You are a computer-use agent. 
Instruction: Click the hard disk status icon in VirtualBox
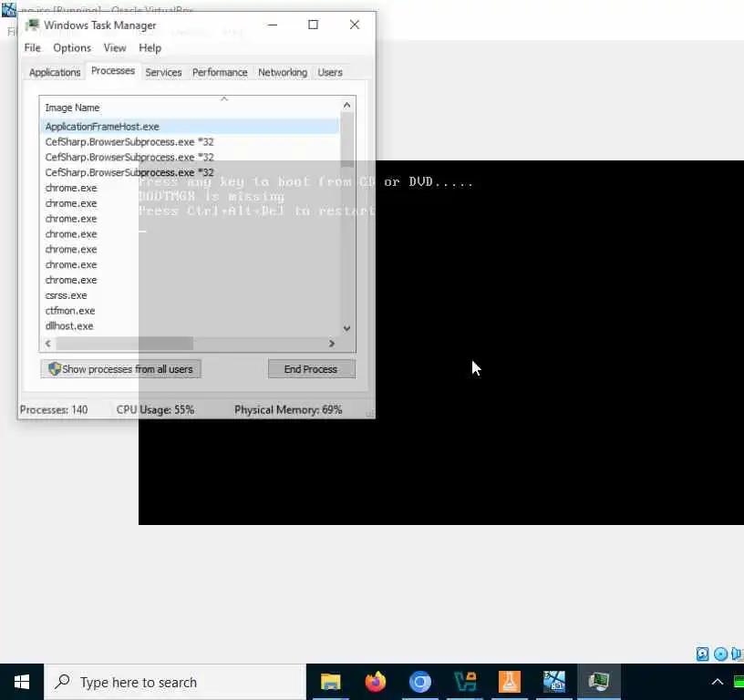[702, 654]
